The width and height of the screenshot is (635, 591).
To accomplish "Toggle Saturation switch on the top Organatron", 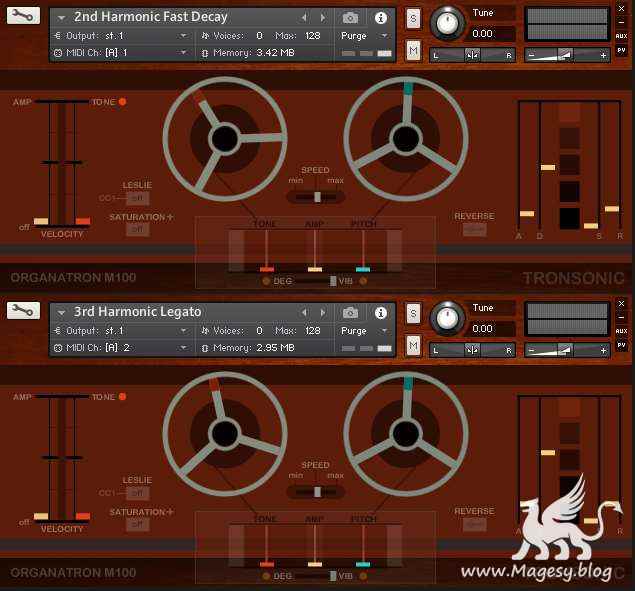I will [137, 230].
